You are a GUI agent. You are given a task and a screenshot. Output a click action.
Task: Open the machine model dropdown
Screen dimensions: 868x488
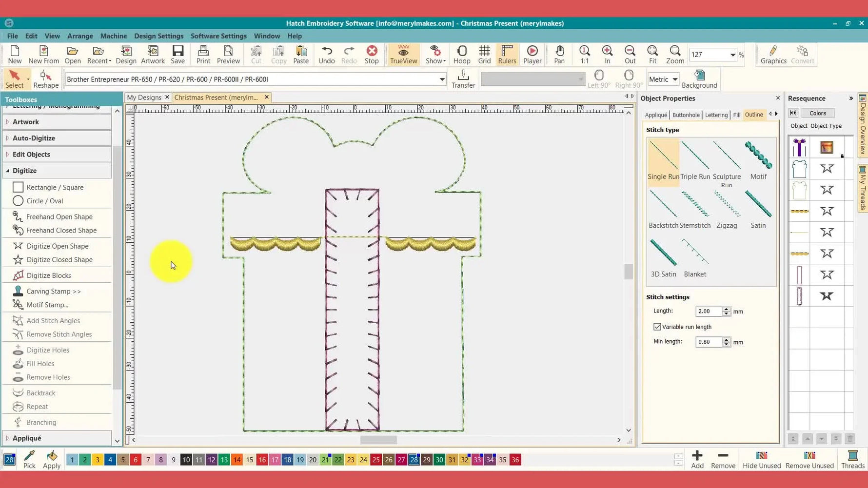(442, 79)
